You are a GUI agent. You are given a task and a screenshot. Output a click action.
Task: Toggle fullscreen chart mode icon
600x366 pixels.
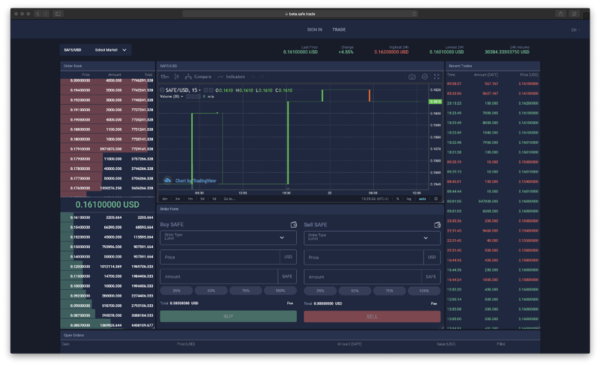[436, 77]
